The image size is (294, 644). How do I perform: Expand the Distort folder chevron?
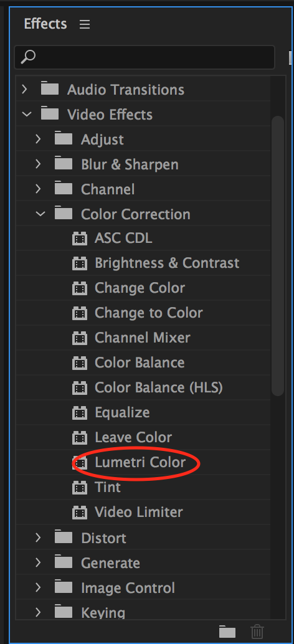point(38,537)
